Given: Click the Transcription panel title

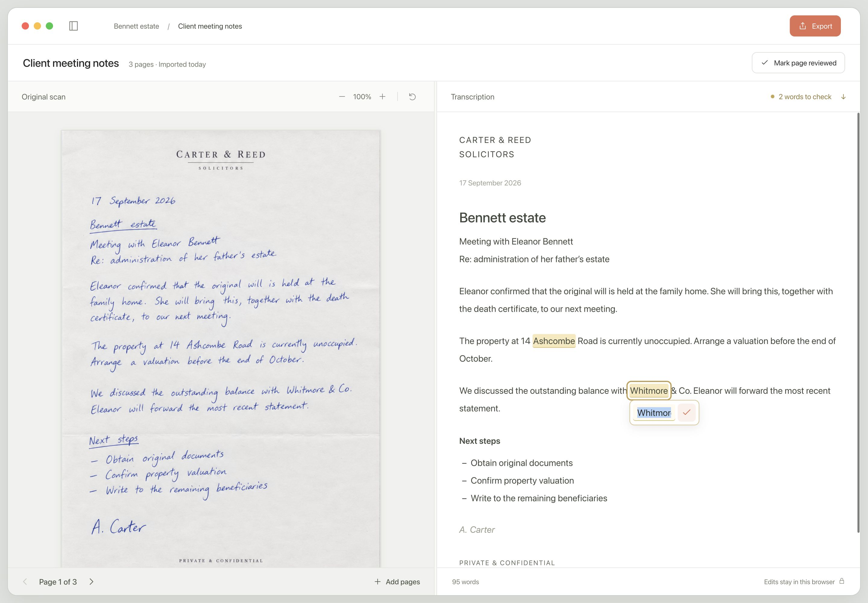Looking at the screenshot, I should click(473, 97).
